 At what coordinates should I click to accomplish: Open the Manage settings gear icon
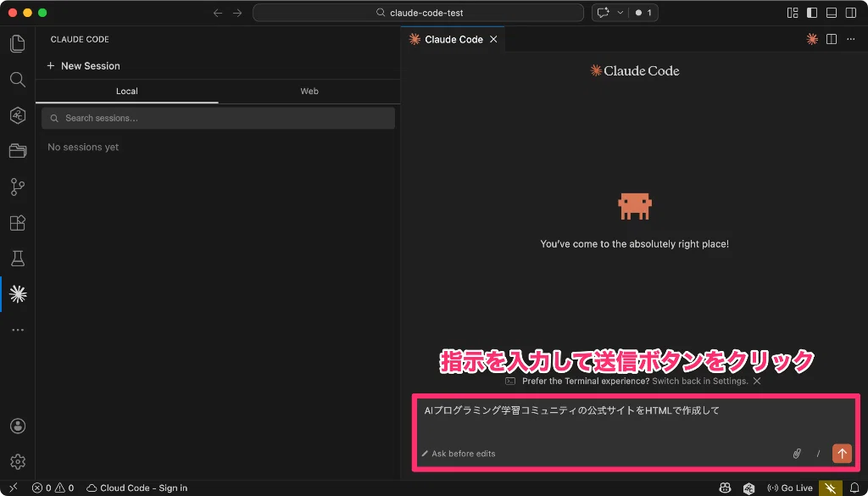tap(18, 461)
